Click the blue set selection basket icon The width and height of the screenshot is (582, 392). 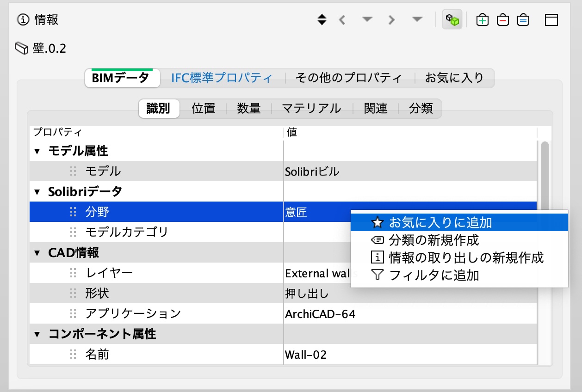point(523,20)
